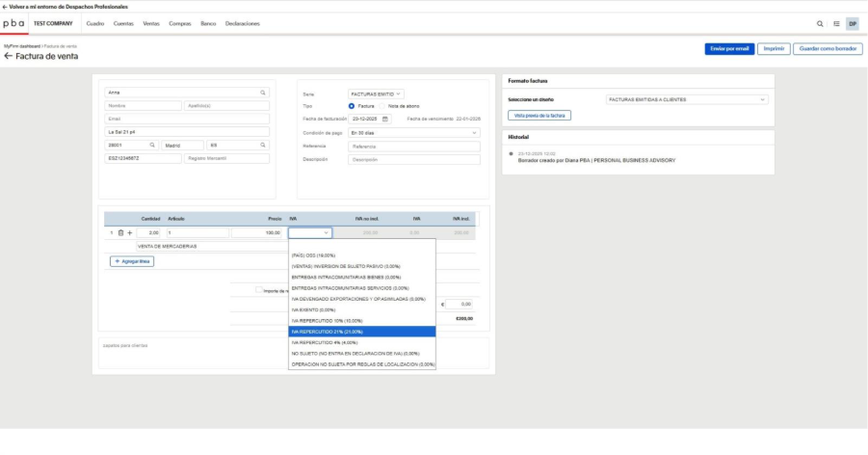Click Vista previa de la factura button
This screenshot has height=455, width=868.
coord(539,115)
